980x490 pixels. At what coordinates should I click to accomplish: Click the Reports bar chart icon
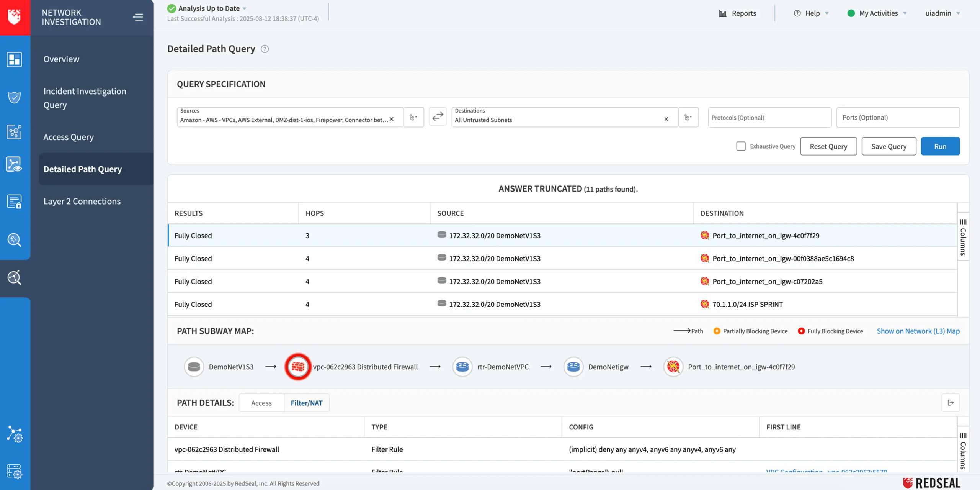pyautogui.click(x=723, y=13)
